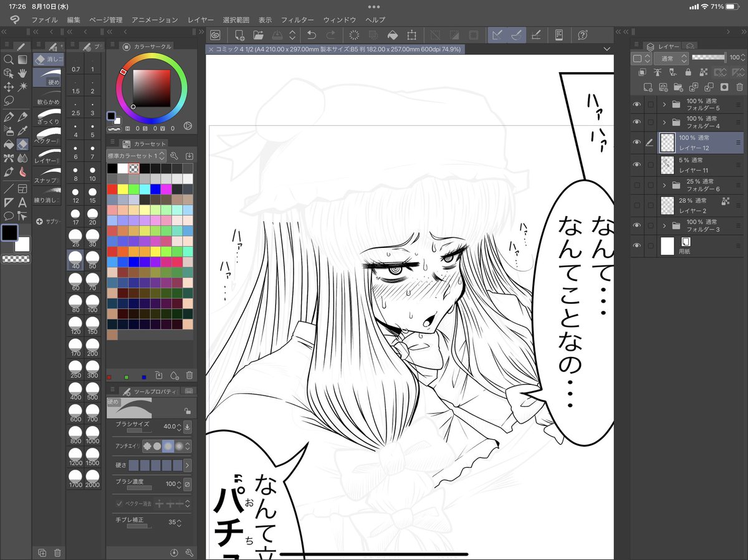Select the Zoom tool

tap(9, 59)
